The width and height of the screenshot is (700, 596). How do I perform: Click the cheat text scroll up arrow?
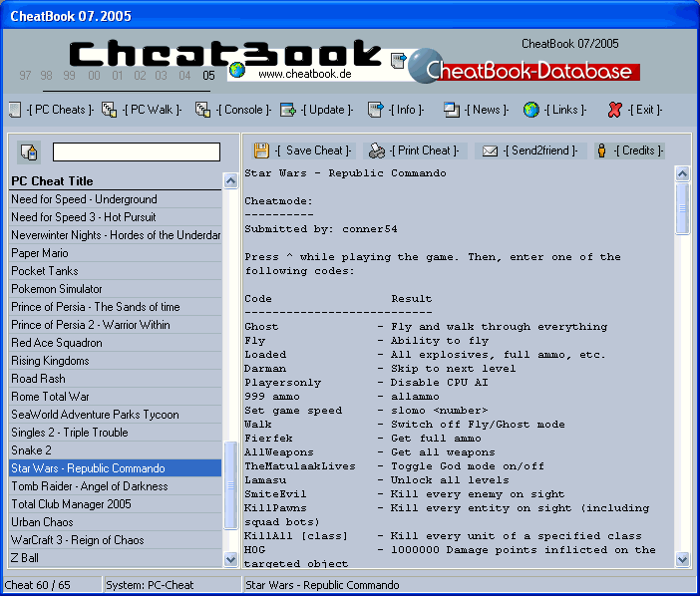coord(682,173)
